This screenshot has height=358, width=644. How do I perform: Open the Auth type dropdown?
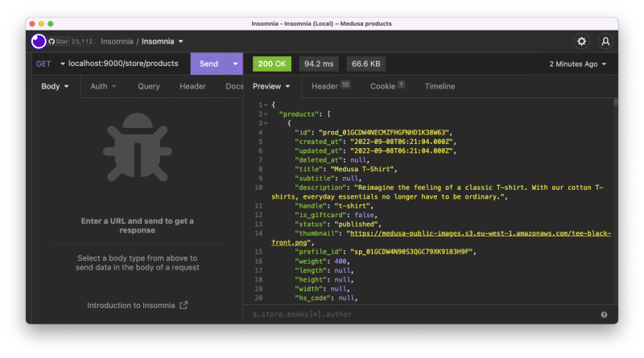pos(103,86)
